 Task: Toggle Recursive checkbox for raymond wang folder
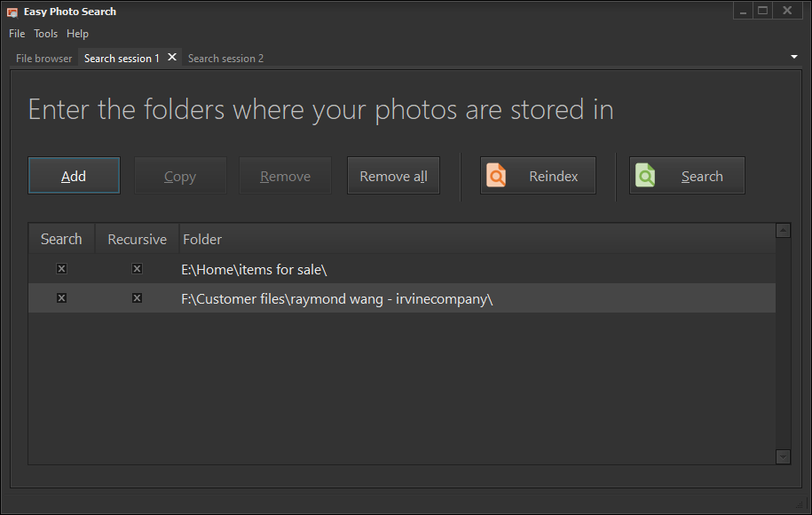point(137,298)
